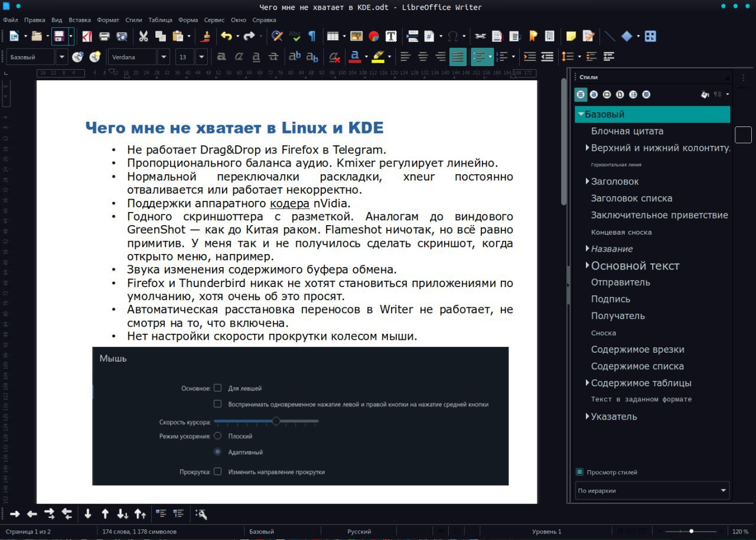Click the Insert Image icon
The width and height of the screenshot is (756, 540).
[356, 37]
